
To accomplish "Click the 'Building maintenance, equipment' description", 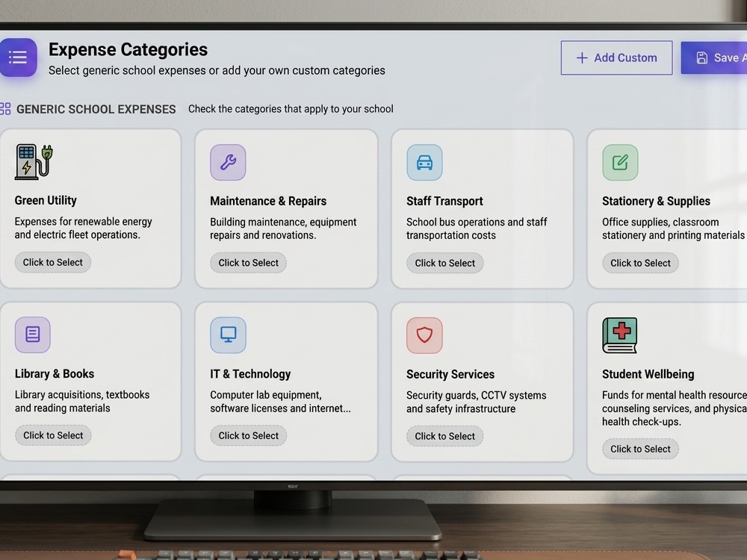I will pyautogui.click(x=283, y=228).
